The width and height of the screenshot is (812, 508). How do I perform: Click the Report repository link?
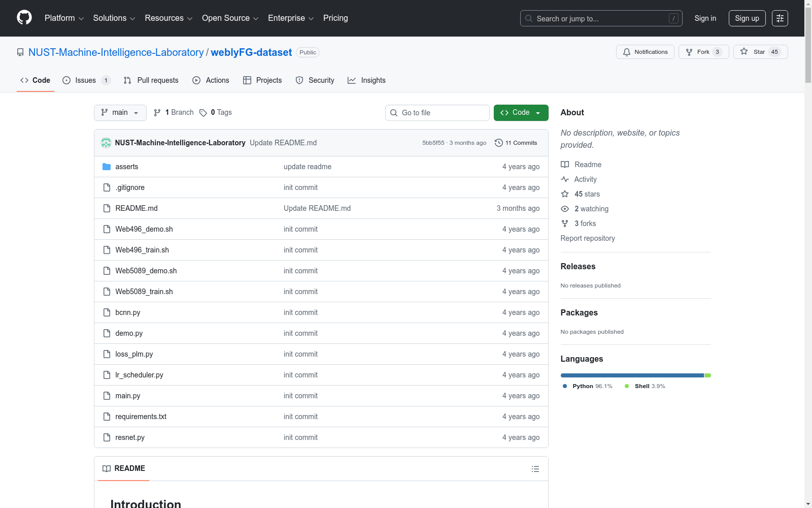coord(588,238)
